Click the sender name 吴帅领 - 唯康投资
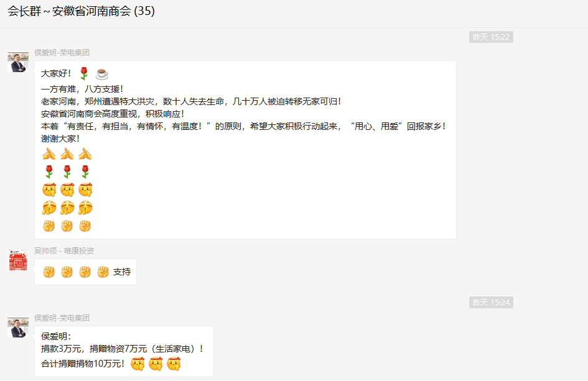The width and height of the screenshot is (588, 381). [x=64, y=250]
